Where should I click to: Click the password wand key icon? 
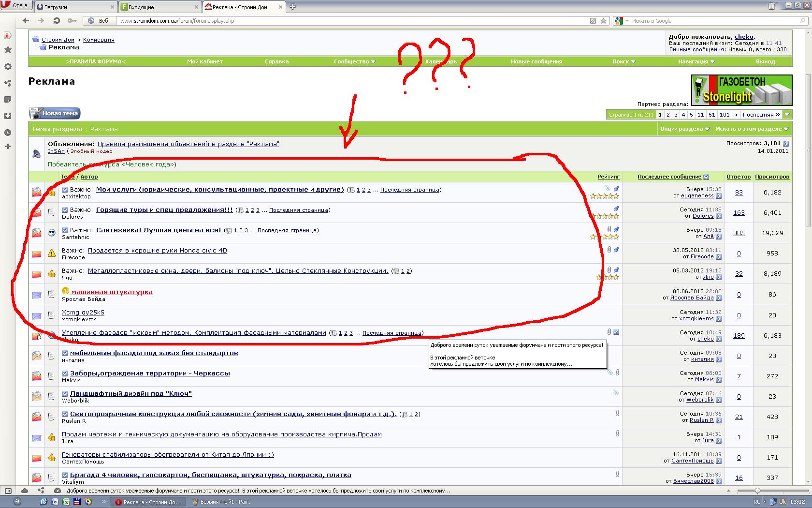coord(72,21)
